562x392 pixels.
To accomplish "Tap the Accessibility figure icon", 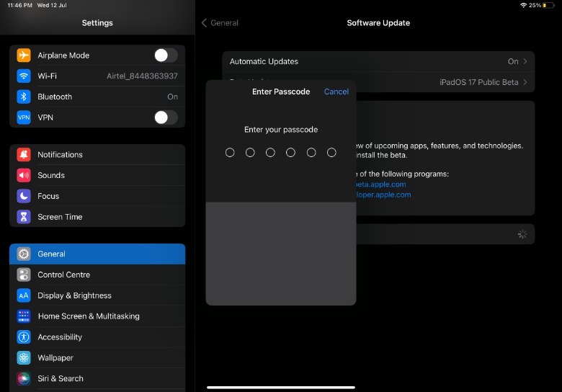I will coord(24,337).
